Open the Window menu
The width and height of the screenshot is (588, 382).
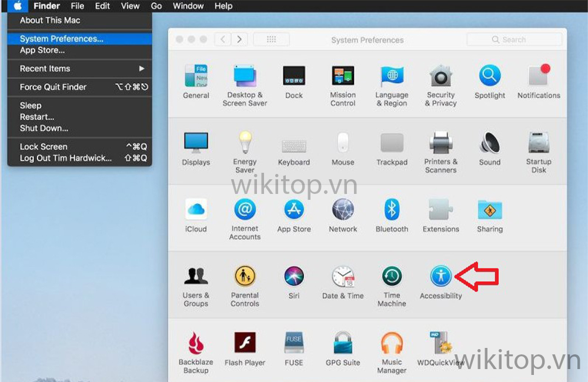[x=188, y=6]
